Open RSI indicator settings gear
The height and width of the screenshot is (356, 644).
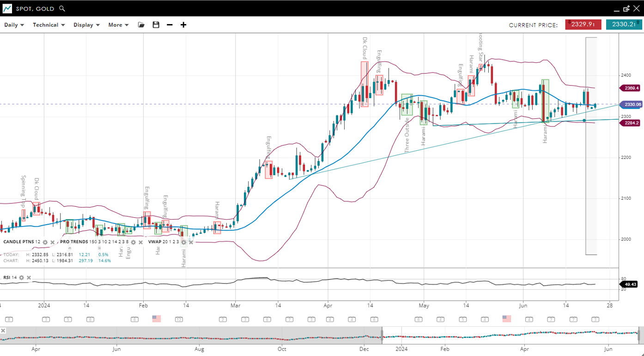(x=21, y=278)
